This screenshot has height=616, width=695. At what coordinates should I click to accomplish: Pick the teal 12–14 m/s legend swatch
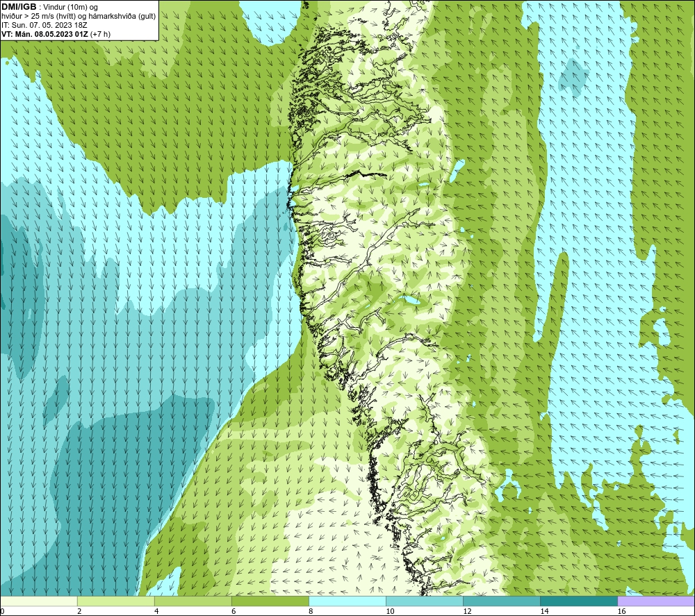click(502, 601)
